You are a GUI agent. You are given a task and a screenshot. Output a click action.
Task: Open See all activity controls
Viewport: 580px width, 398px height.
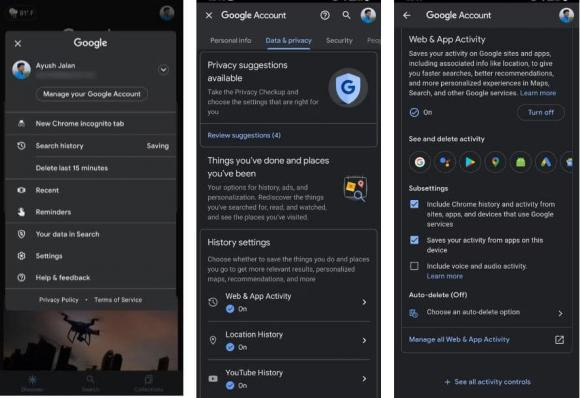pos(488,382)
